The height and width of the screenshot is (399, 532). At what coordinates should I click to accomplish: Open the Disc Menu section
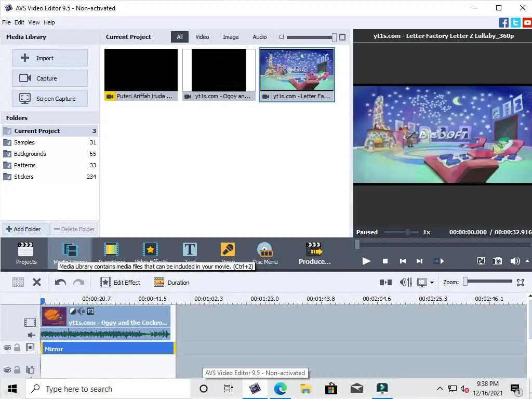265,254
